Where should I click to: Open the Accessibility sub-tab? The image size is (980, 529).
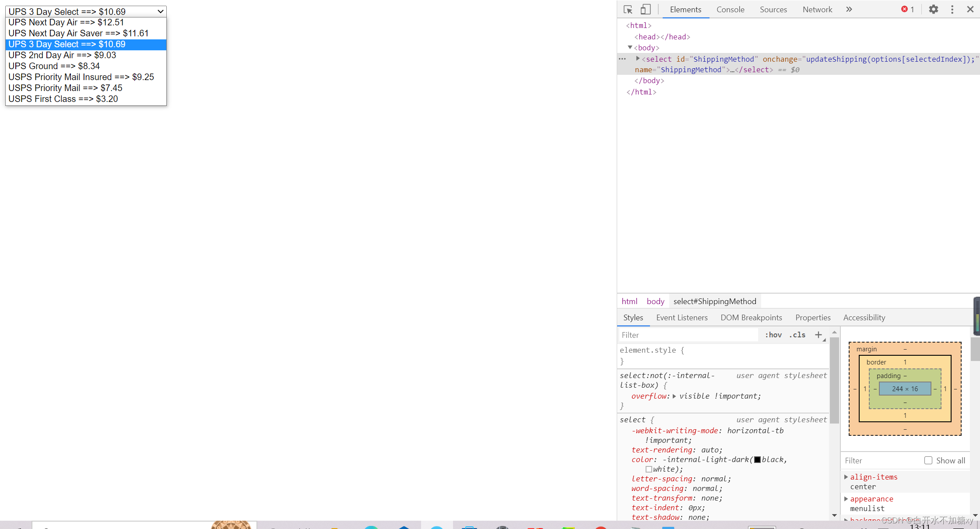(864, 318)
